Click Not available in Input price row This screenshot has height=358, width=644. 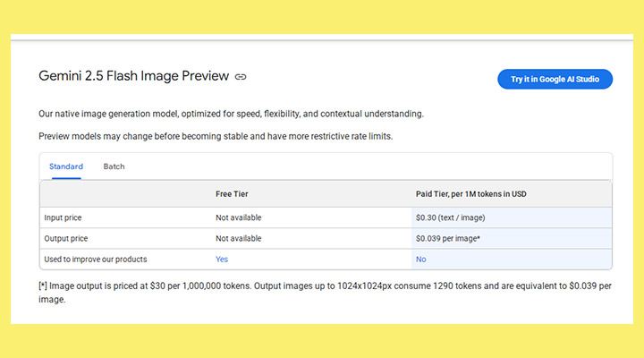click(x=238, y=217)
